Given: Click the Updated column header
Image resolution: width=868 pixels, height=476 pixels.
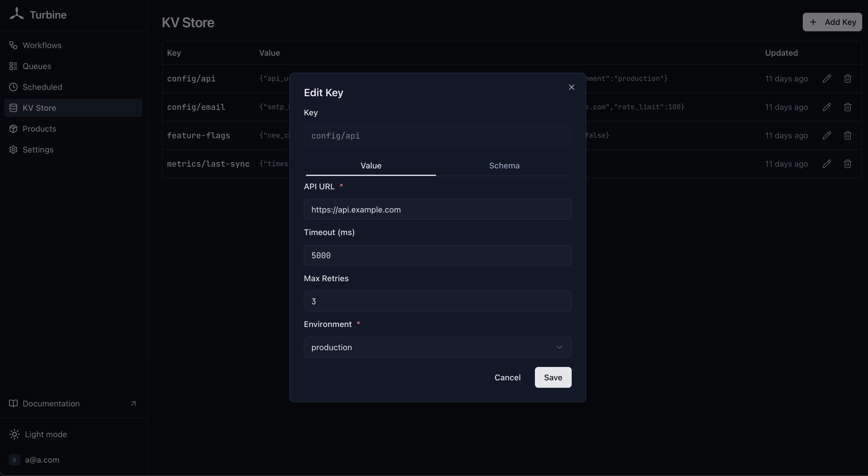Looking at the screenshot, I should (781, 53).
